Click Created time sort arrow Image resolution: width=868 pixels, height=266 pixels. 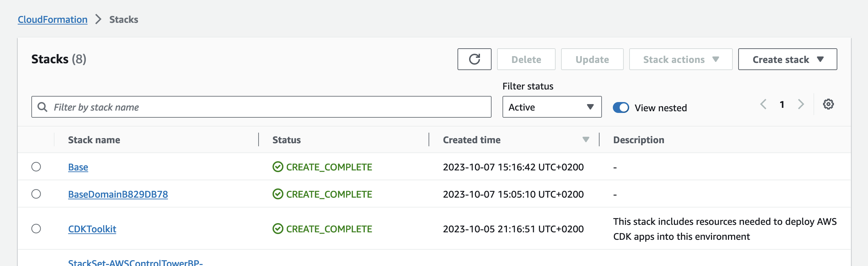click(586, 140)
